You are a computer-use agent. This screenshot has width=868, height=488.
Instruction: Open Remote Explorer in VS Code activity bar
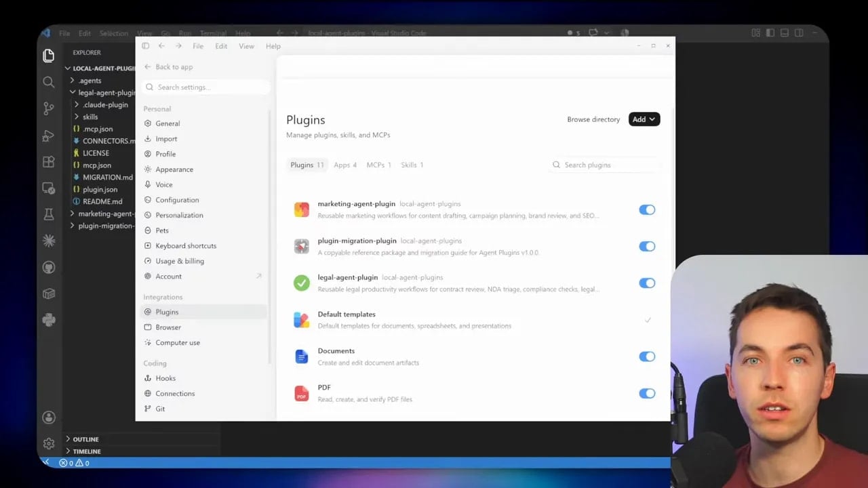(x=48, y=188)
